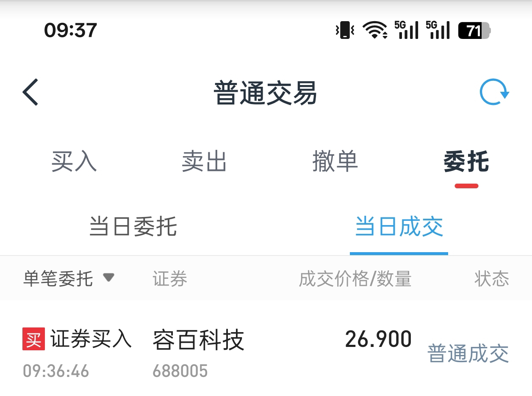Screen dimensions: 532x396
Task: Show the 当日委托 sub-tab
Action: click(x=133, y=226)
